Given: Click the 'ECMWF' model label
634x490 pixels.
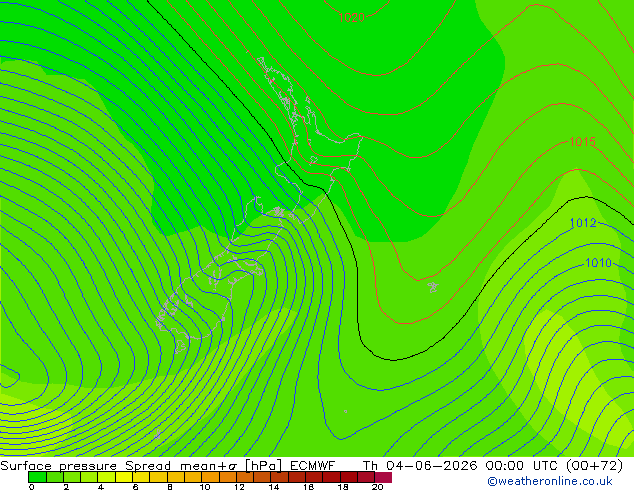Looking at the screenshot, I should 312,466.
